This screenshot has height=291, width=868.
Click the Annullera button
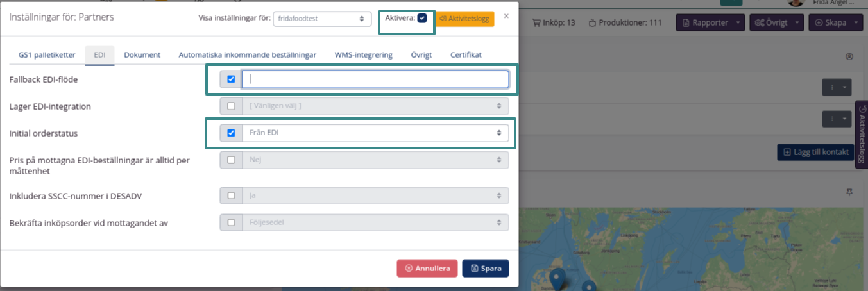tap(427, 269)
